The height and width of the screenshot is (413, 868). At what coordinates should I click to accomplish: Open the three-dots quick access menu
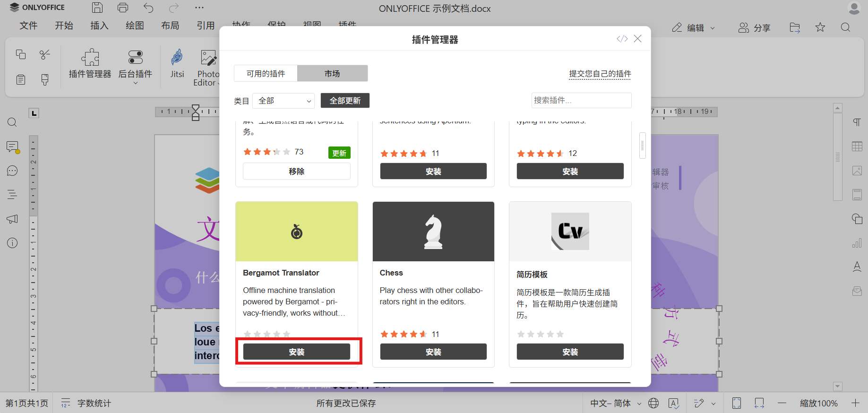tap(199, 8)
